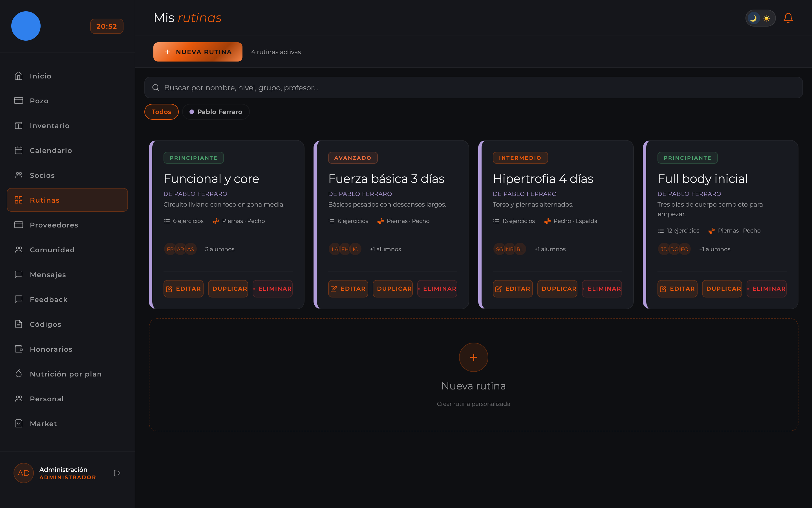Viewport: 812px width, 508px height.
Task: Open Calendario in sidebar
Action: [x=67, y=150]
